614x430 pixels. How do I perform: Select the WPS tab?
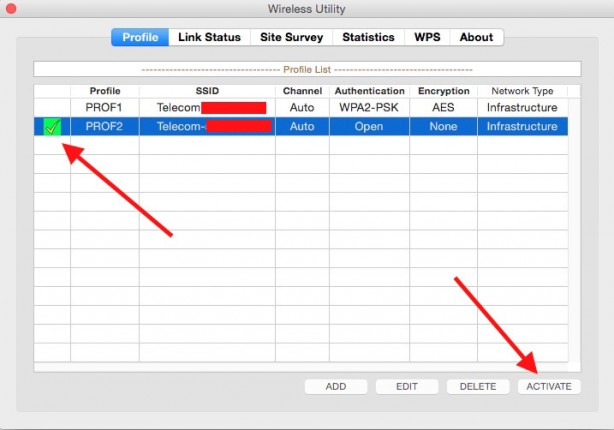point(427,37)
